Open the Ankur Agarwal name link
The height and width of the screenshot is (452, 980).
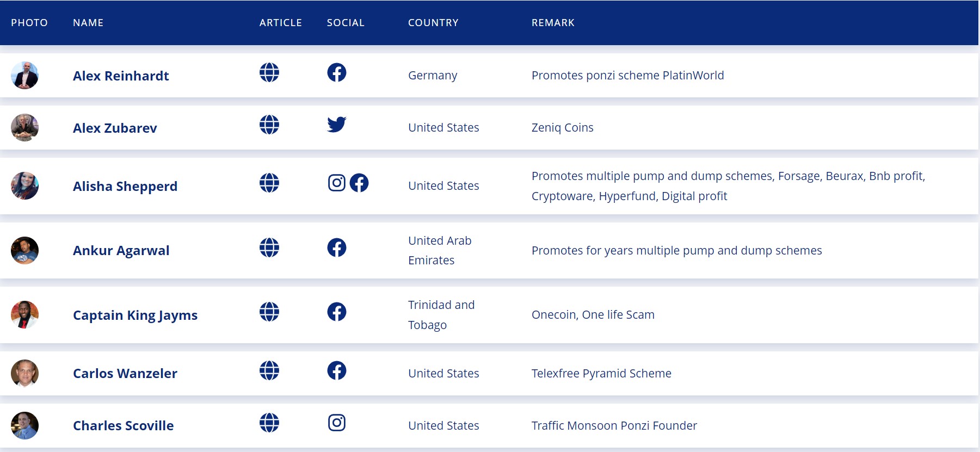tap(121, 251)
